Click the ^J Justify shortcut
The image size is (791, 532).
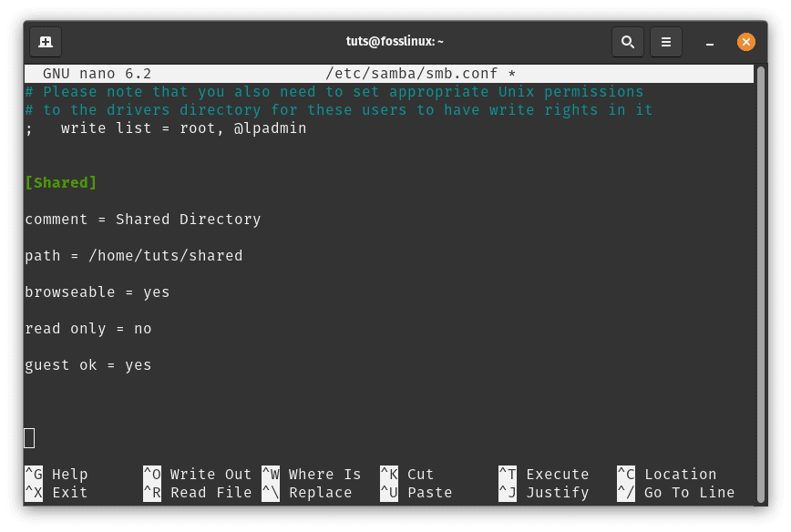tap(544, 492)
